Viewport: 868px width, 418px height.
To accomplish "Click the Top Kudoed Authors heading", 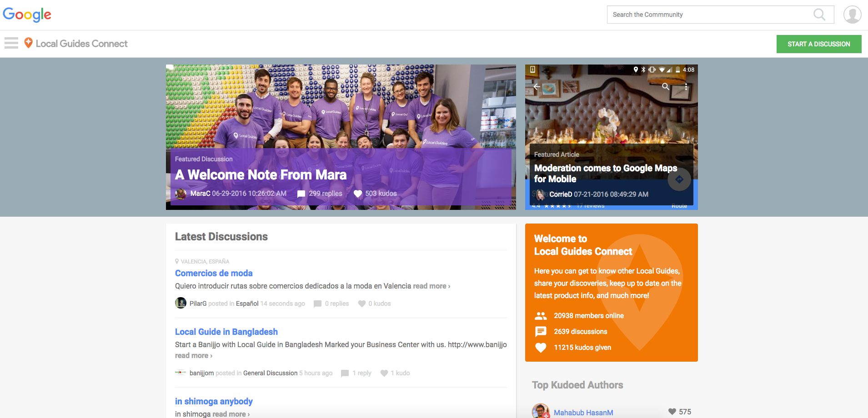I will (x=577, y=385).
